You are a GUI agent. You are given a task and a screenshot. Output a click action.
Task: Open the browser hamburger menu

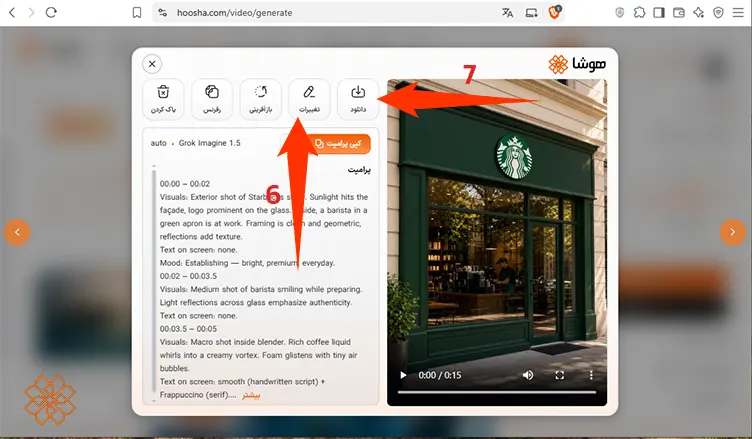tap(738, 12)
